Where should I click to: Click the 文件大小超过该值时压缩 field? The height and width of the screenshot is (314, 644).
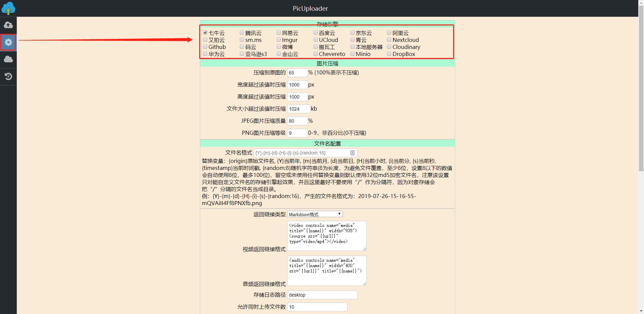coord(299,109)
